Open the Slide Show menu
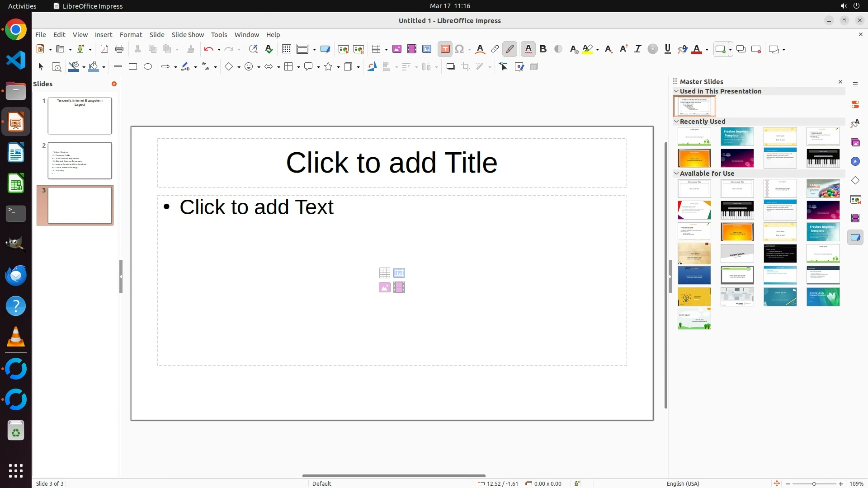Screen dimensions: 868x488 tap(188, 35)
